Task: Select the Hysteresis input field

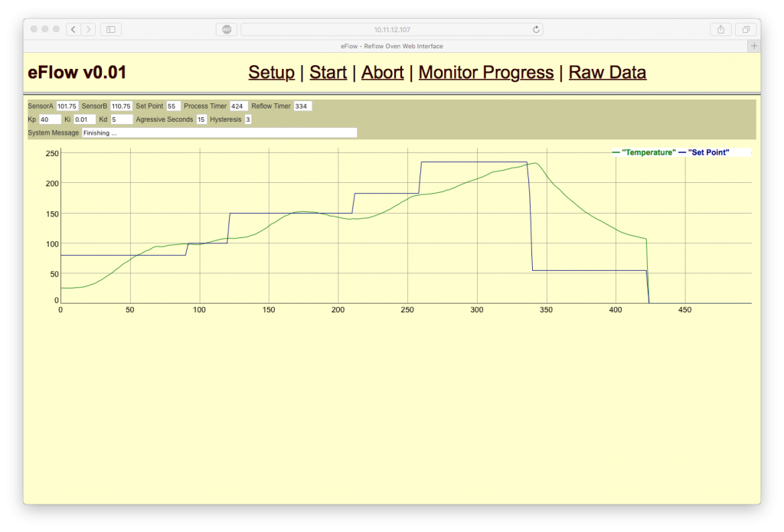Action: (x=247, y=119)
